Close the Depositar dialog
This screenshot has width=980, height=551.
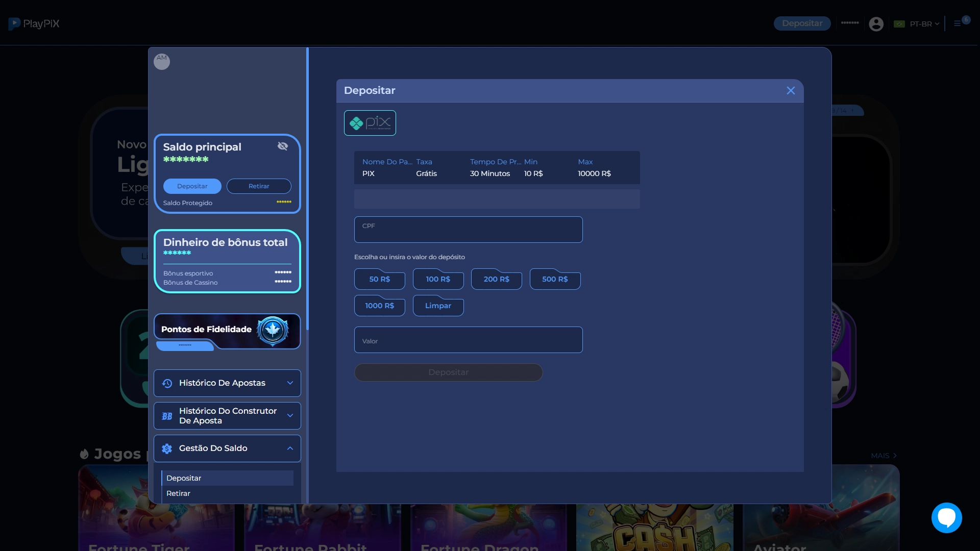tap(791, 91)
